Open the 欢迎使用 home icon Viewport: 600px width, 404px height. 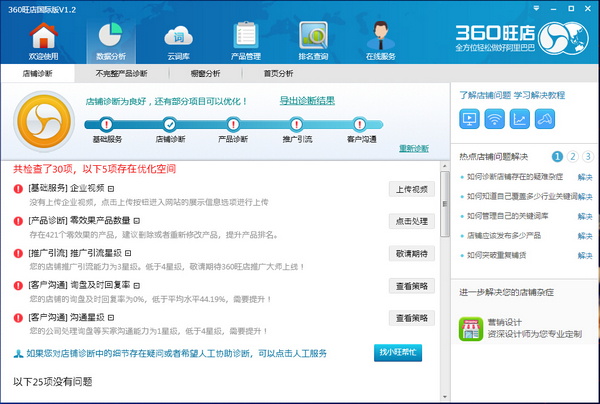point(43,40)
